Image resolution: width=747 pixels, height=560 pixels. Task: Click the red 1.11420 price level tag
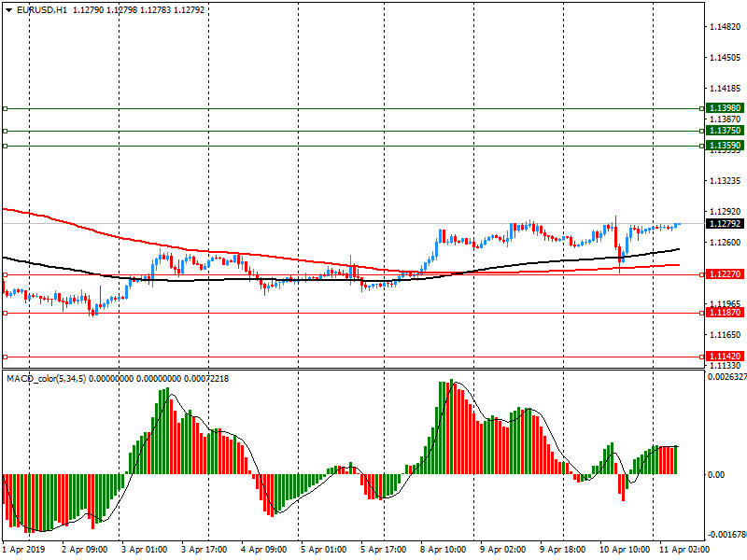725,357
